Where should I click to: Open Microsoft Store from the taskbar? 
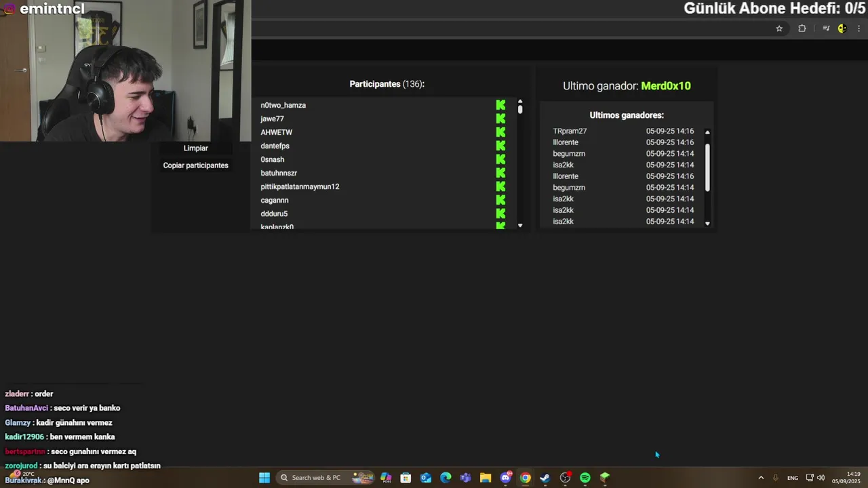[x=406, y=478]
